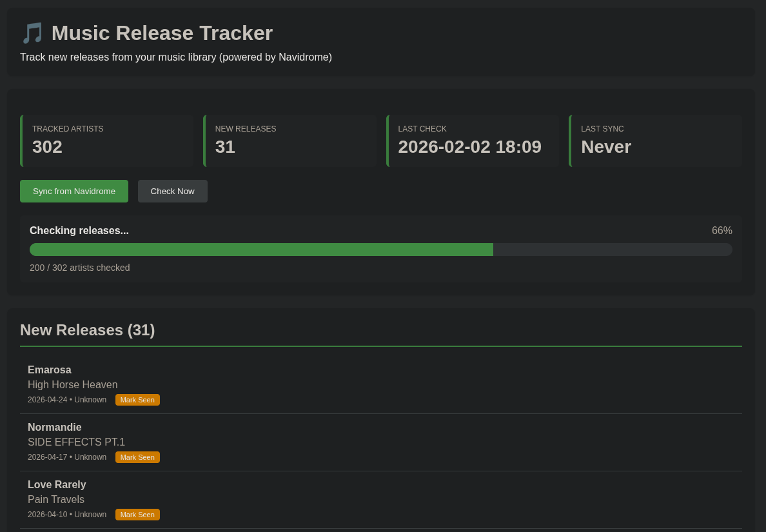
Task: Click the Last Check stat card
Action: [473, 141]
